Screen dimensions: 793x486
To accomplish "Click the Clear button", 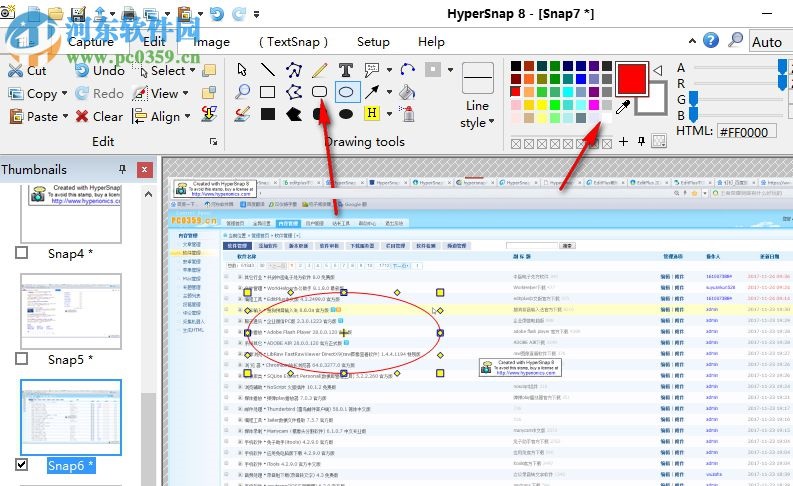I will pyautogui.click(x=100, y=116).
